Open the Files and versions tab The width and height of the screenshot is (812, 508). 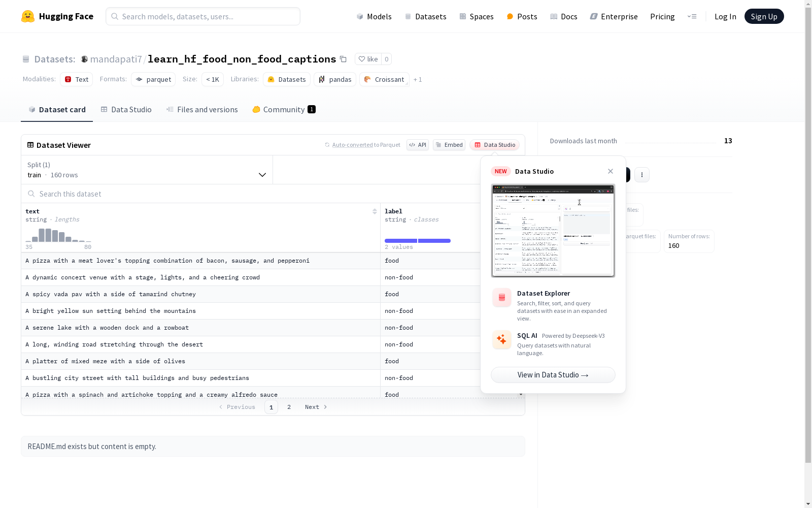pyautogui.click(x=202, y=110)
